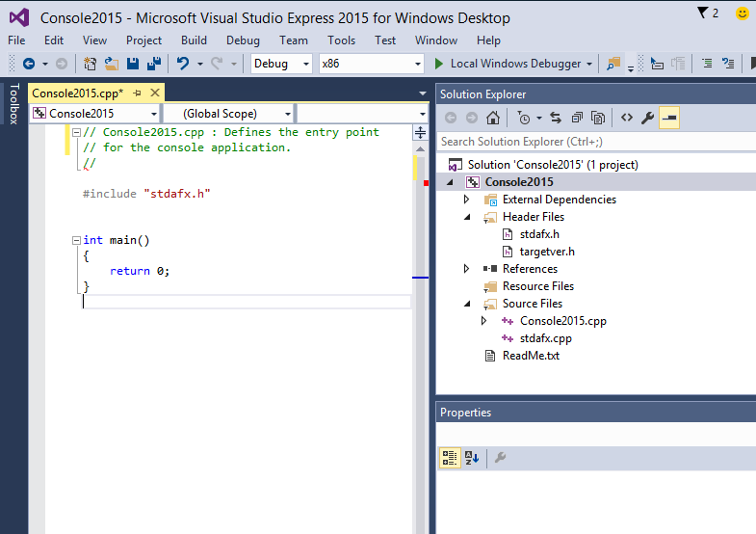The height and width of the screenshot is (534, 756).
Task: Click Sync with Active Document icon
Action: pos(556,118)
